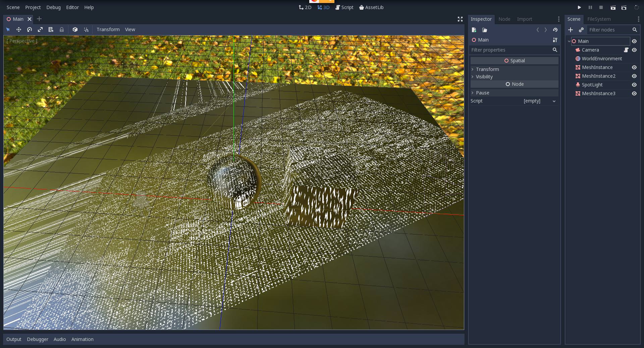Open the AssetLib workspace

pyautogui.click(x=371, y=7)
